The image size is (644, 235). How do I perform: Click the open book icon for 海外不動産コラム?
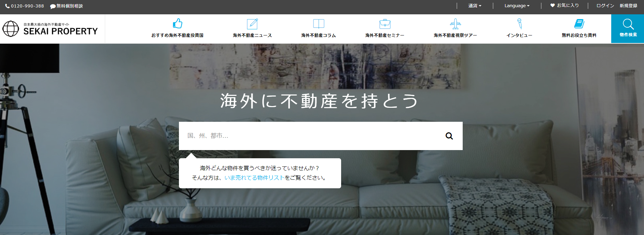(319, 24)
